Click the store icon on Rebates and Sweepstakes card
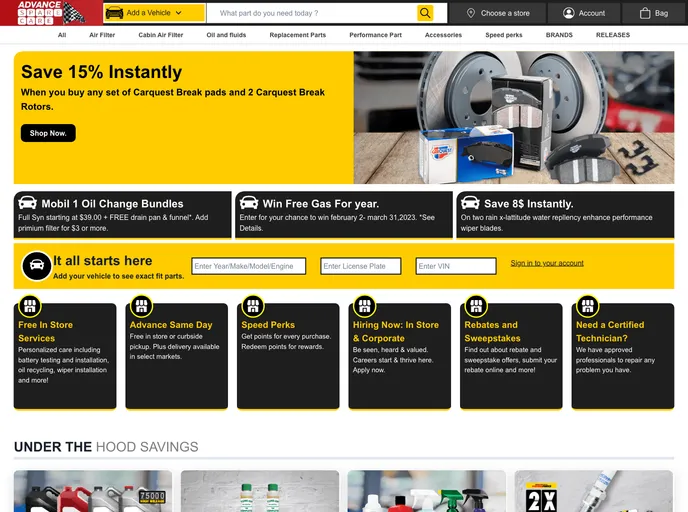This screenshot has width=688, height=512. (x=476, y=306)
